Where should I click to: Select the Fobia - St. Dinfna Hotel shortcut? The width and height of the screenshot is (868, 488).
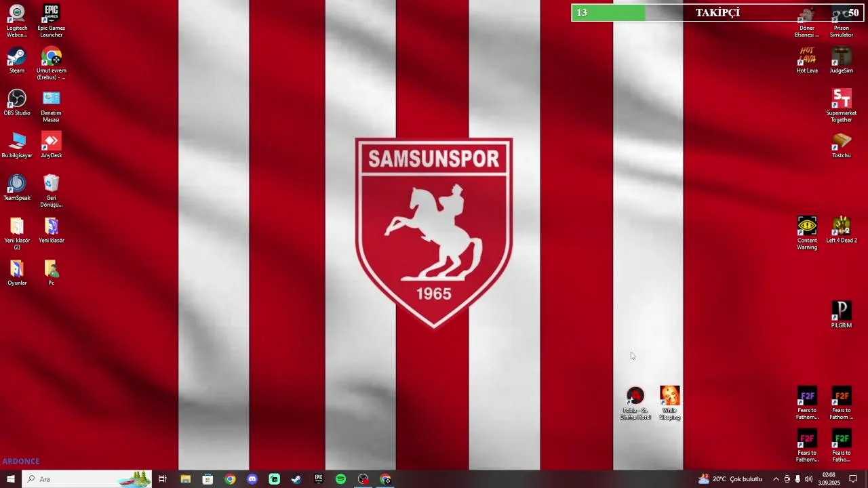635,404
